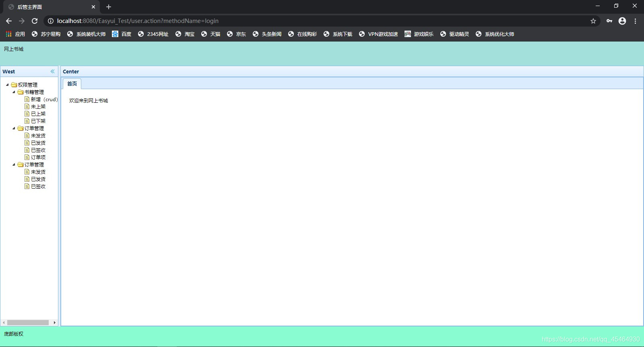Collapse the 书籍管理 node arrow
Screen dimensions: 644x347
click(x=14, y=92)
